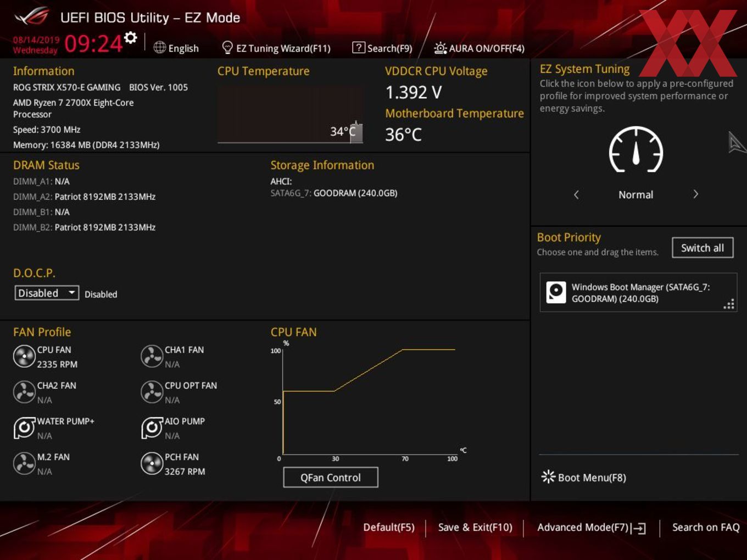Select Windows Boot Manager boot entry
The height and width of the screenshot is (560, 747).
[638, 293]
